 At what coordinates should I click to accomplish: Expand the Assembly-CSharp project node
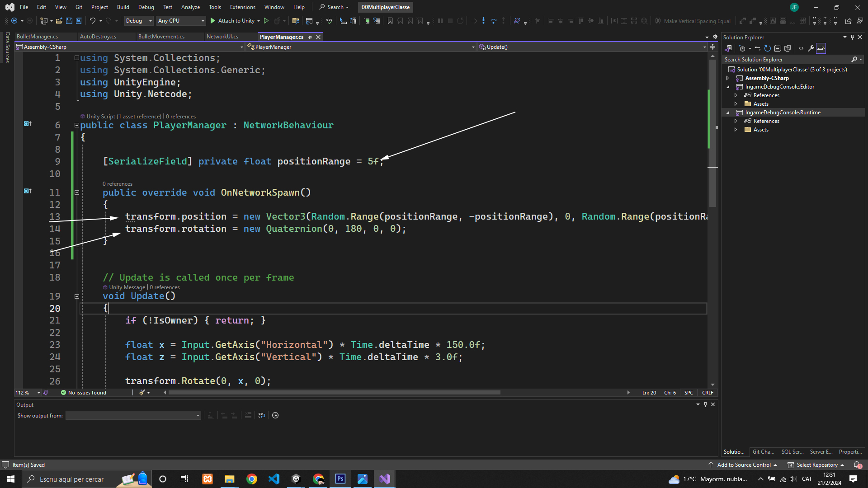[728, 78]
